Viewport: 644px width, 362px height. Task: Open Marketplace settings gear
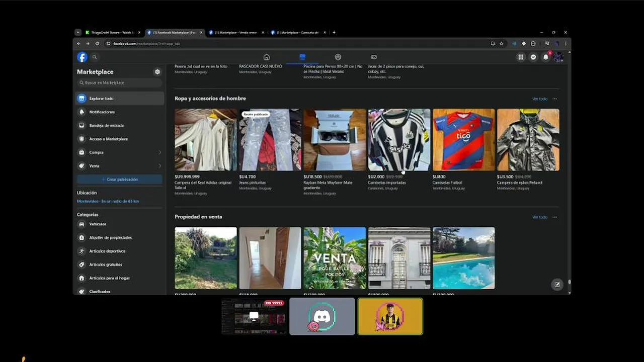157,72
